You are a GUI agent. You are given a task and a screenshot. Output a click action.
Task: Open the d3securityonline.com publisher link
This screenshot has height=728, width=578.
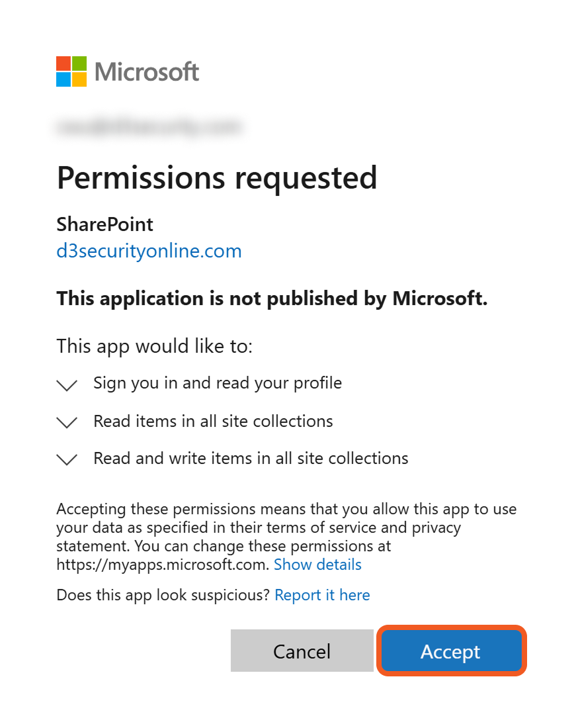point(149,251)
